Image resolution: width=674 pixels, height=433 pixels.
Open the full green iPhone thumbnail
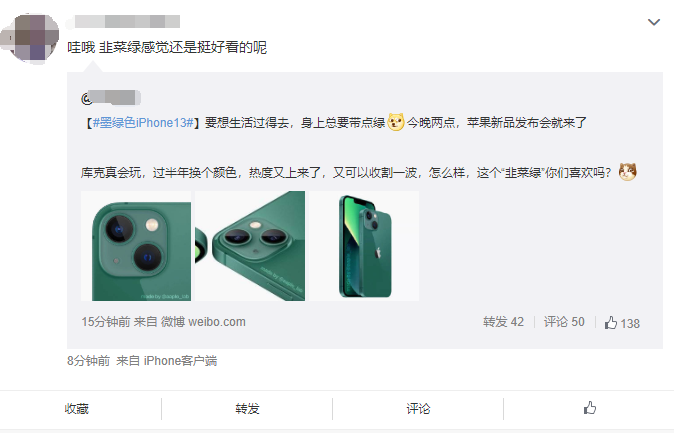pyautogui.click(x=364, y=246)
